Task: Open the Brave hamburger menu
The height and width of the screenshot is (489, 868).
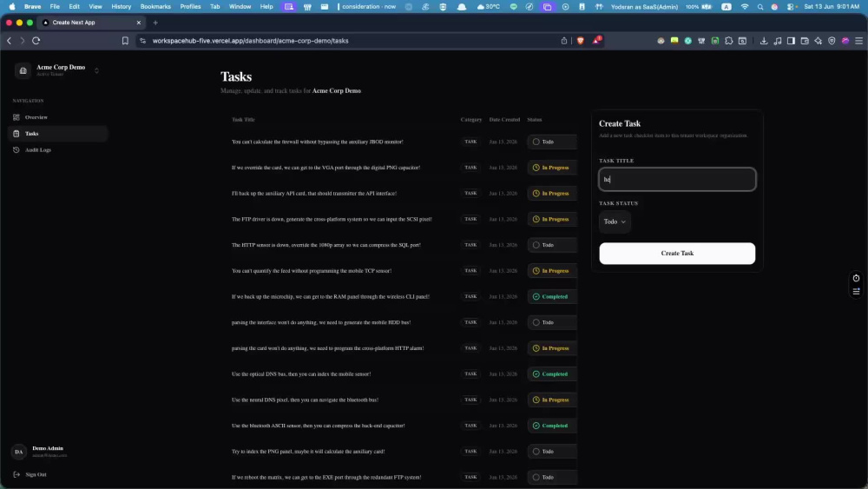Action: (x=858, y=41)
